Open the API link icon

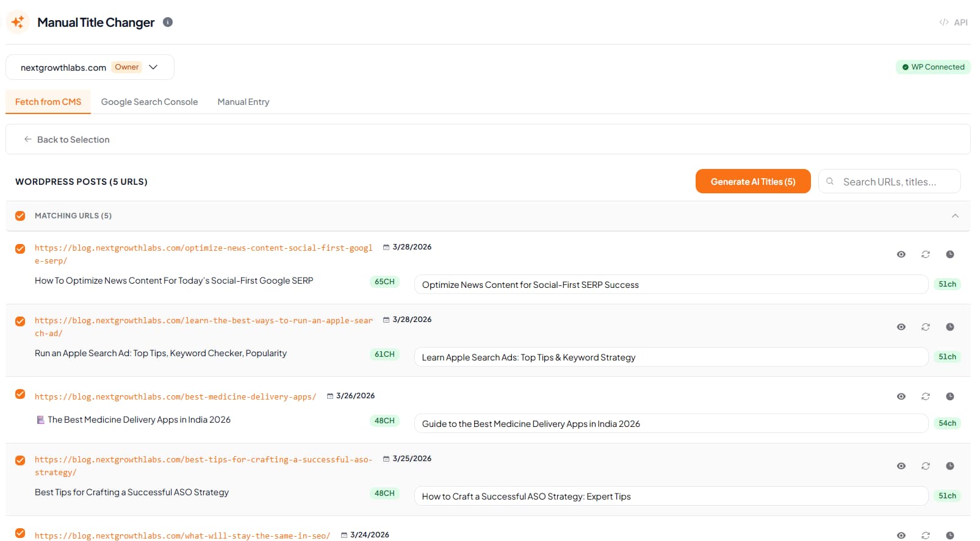click(x=954, y=23)
